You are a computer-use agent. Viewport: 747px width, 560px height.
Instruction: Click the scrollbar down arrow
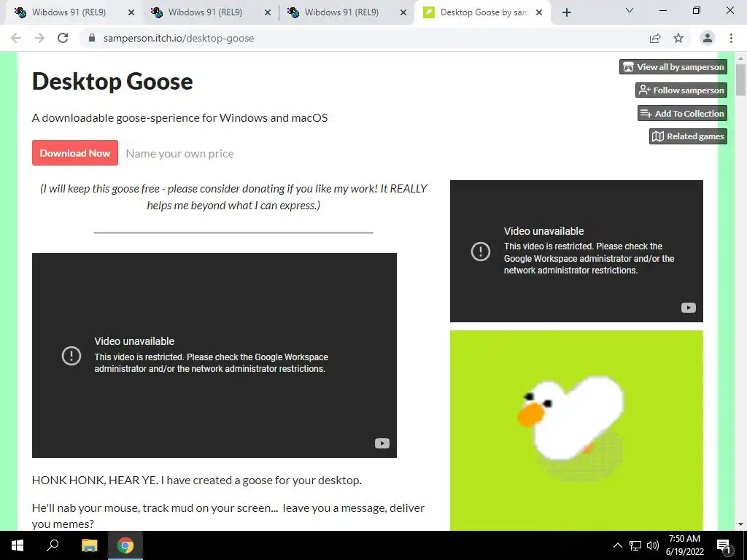tap(740, 524)
